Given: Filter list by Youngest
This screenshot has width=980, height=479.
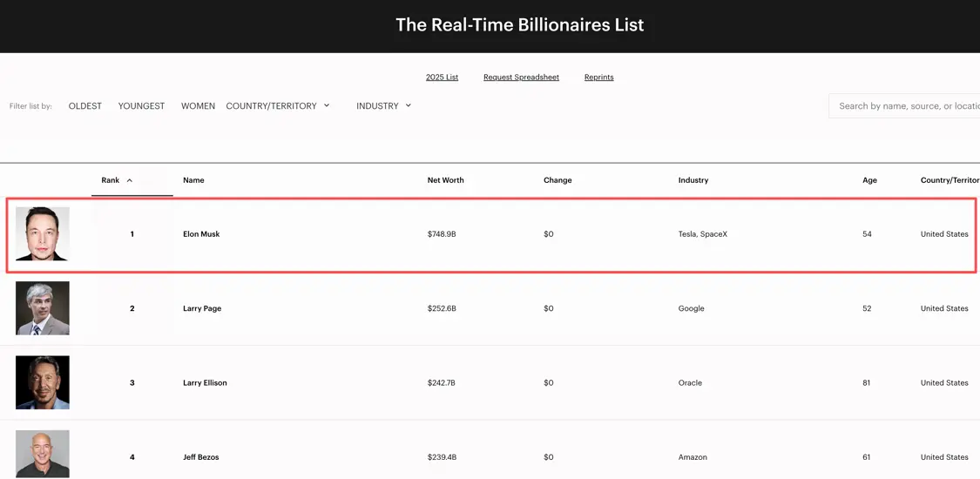Looking at the screenshot, I should [x=141, y=106].
